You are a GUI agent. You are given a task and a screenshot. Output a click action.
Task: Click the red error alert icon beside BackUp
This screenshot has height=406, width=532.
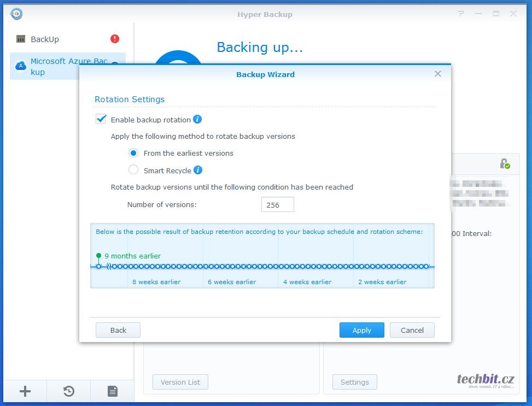115,39
